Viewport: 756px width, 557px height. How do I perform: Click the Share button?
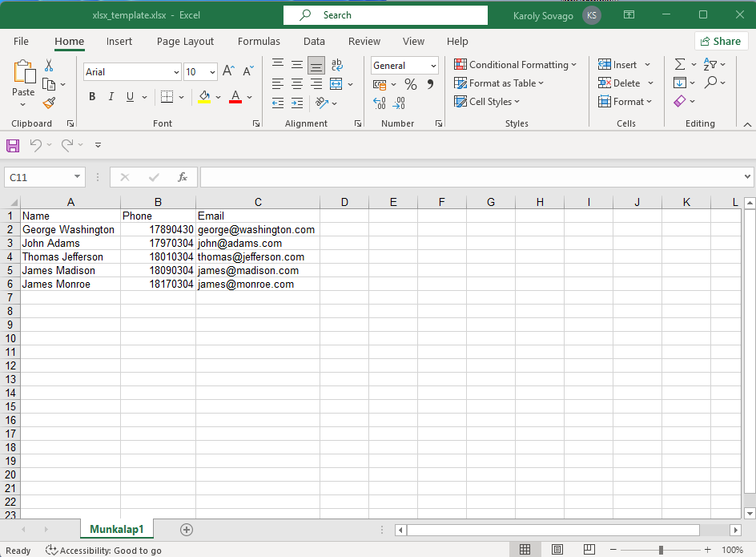(x=720, y=42)
